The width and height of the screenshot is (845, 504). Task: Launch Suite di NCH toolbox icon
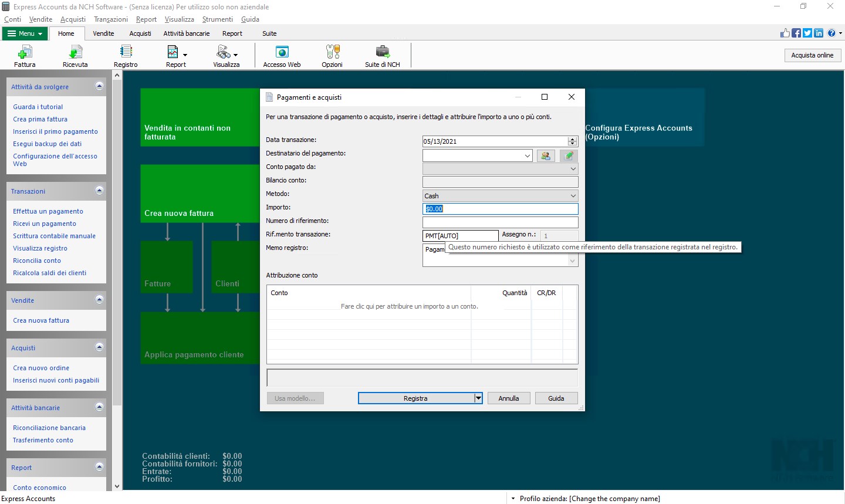[x=383, y=52]
